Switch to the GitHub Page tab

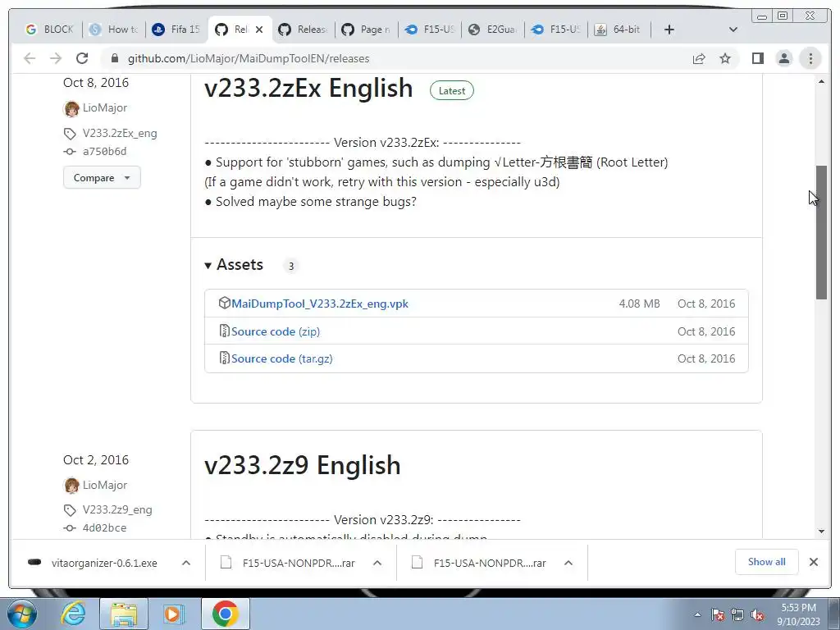coord(367,30)
